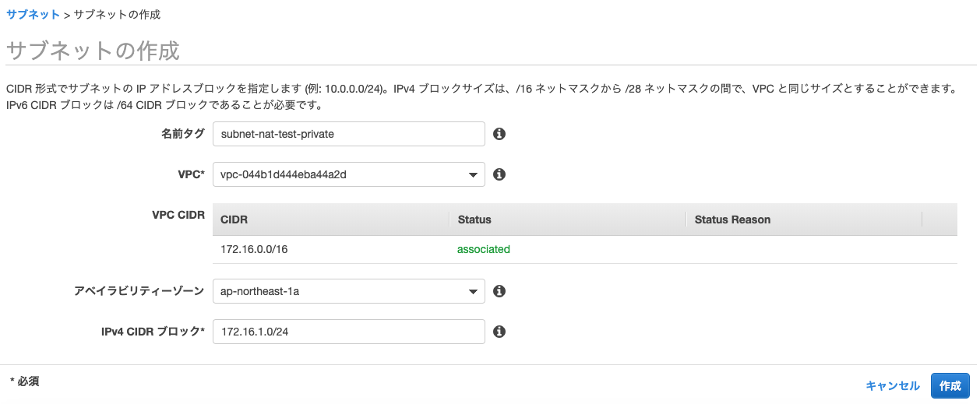The height and width of the screenshot is (404, 980).
Task: Click the CIDR column header
Action: pyautogui.click(x=331, y=220)
